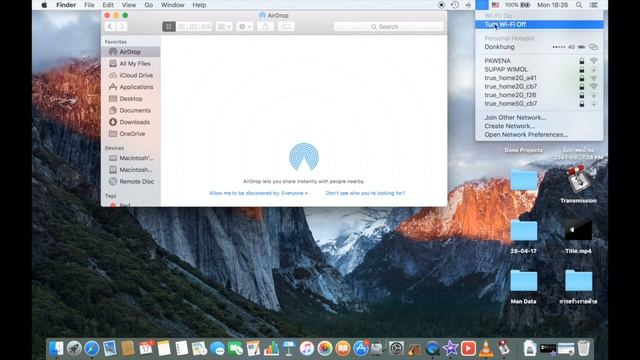
Task: Open Calendar from the Dock
Action: coord(146,348)
